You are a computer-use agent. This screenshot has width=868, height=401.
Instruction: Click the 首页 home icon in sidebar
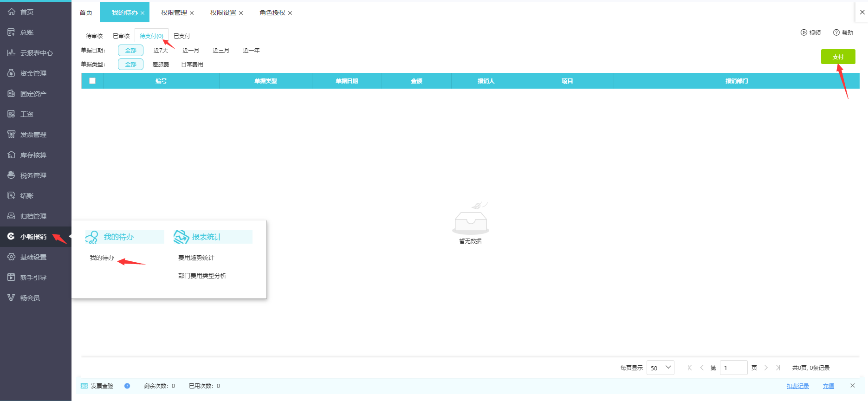[12, 12]
